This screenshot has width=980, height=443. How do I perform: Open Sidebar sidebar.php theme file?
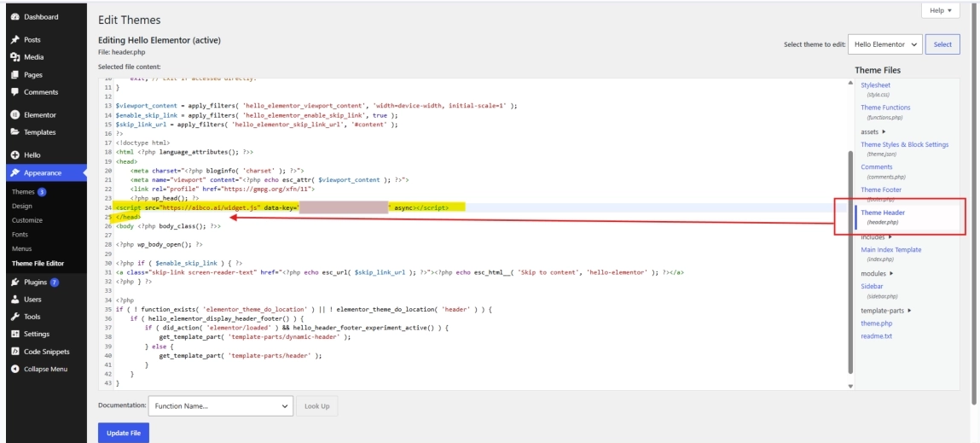[x=871, y=287]
